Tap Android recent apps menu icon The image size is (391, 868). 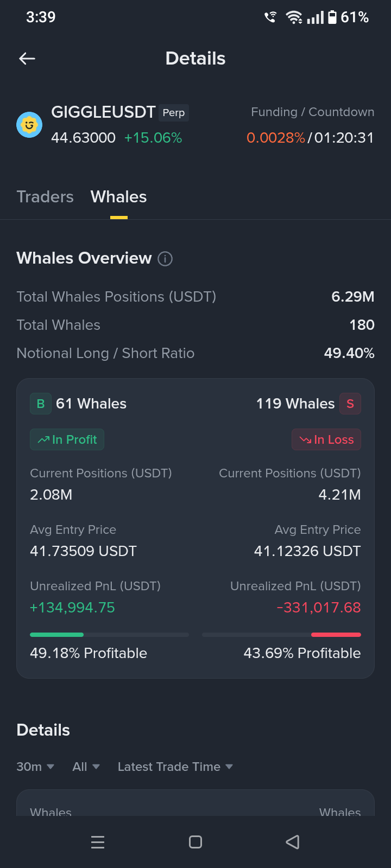[x=98, y=842]
